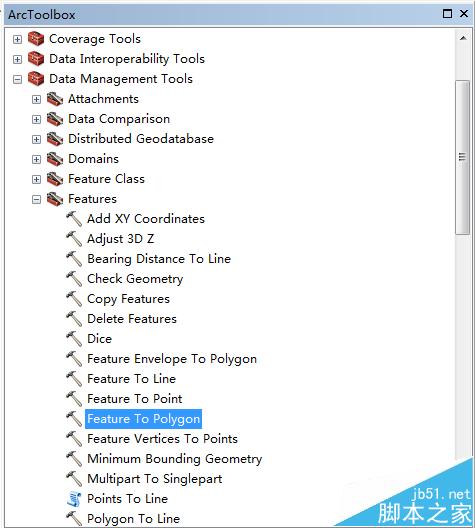Select the Coverage Tools label
The image size is (475, 528).
point(95,39)
